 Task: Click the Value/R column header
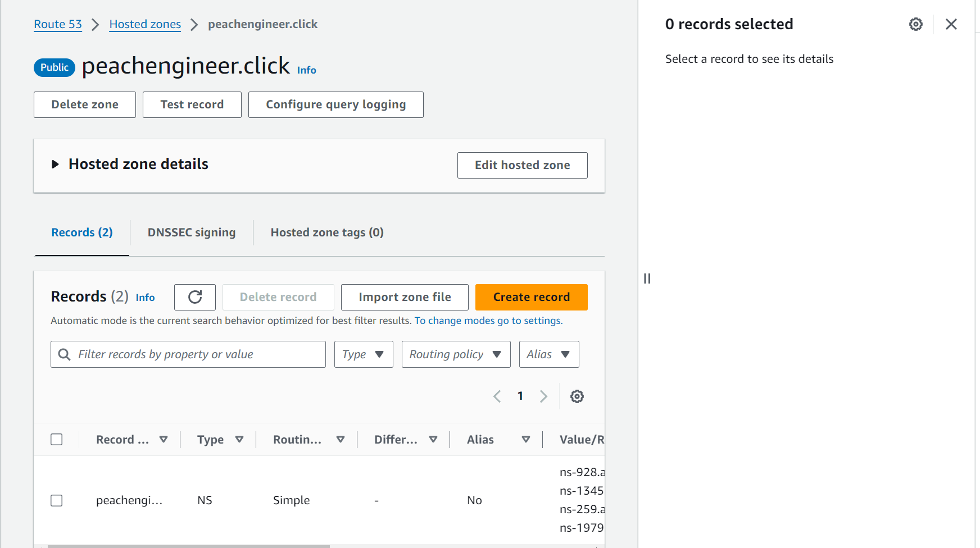(x=582, y=440)
